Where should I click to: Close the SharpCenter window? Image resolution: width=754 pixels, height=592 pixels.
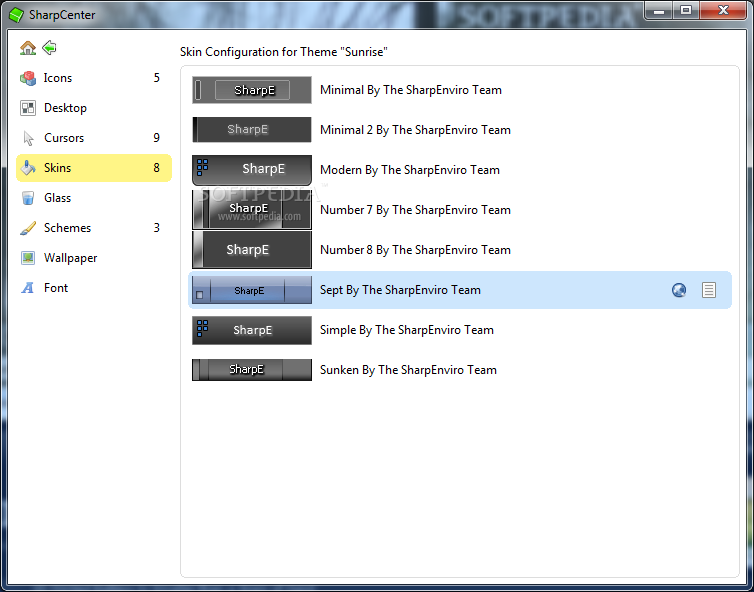724,11
